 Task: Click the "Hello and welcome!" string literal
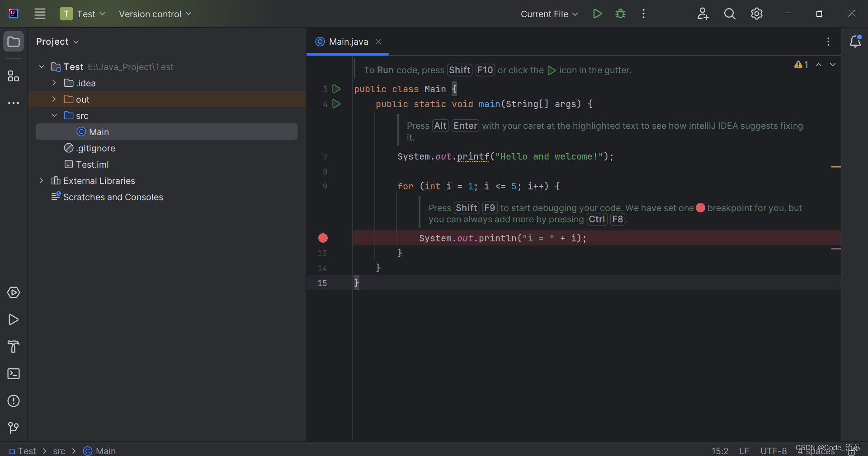coord(549,156)
